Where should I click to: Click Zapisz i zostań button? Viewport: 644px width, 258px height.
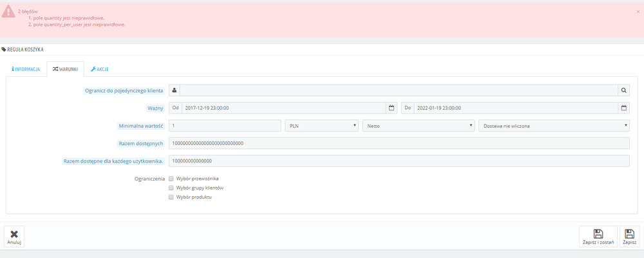pos(598,237)
